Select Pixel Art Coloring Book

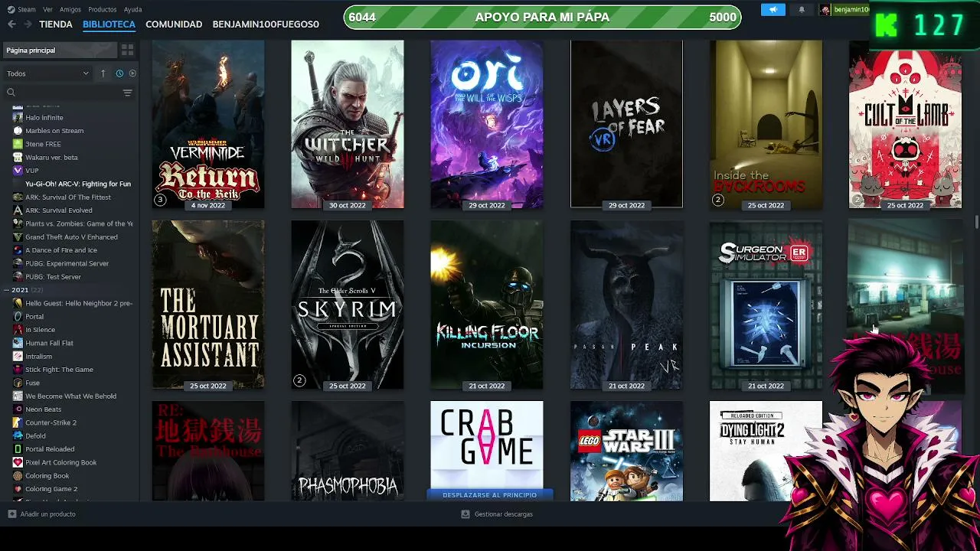coord(61,462)
